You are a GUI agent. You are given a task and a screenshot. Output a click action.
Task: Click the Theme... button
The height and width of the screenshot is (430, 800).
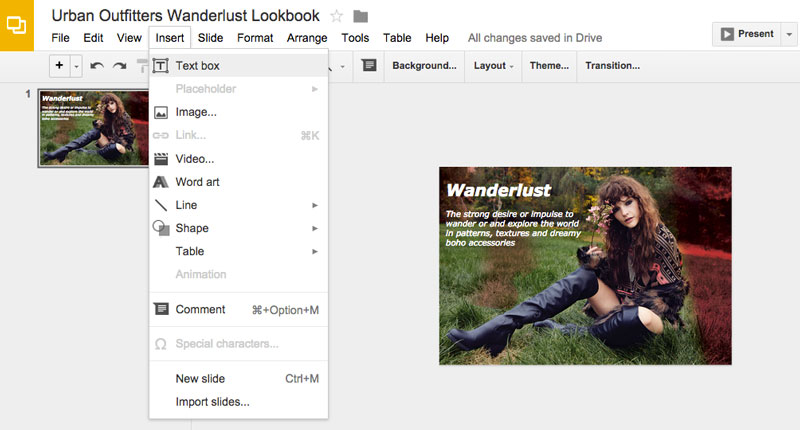(549, 66)
